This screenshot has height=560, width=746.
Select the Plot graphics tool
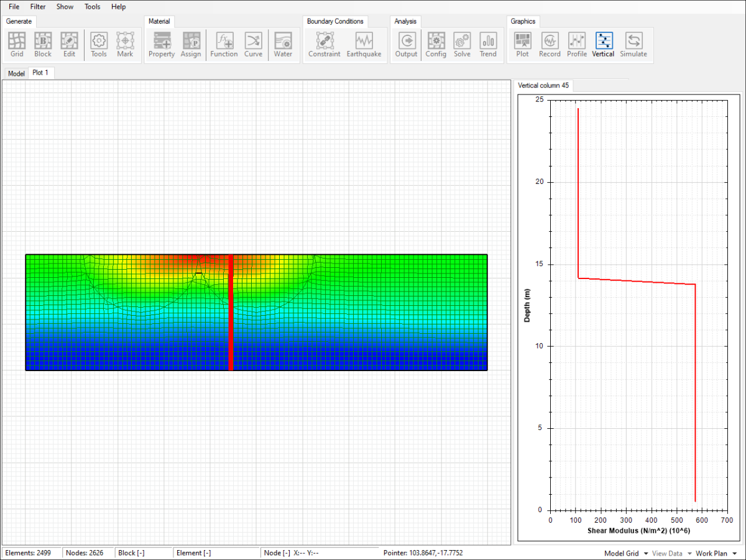point(523,45)
